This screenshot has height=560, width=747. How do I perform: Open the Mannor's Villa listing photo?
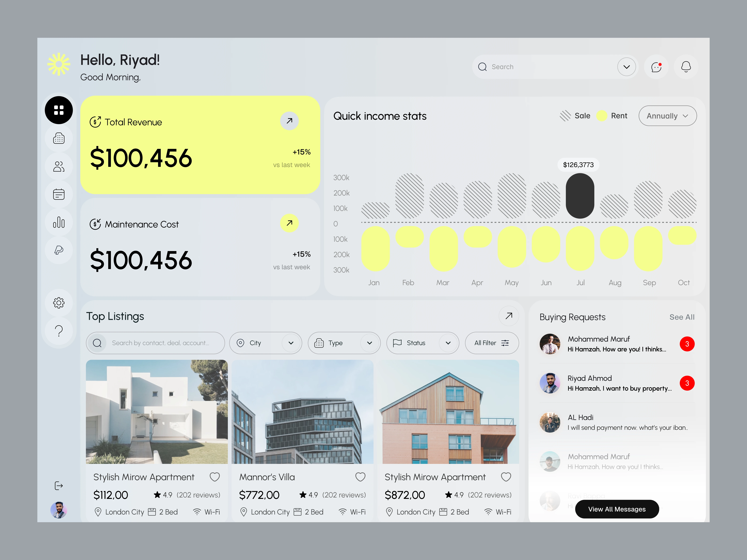coord(303,412)
